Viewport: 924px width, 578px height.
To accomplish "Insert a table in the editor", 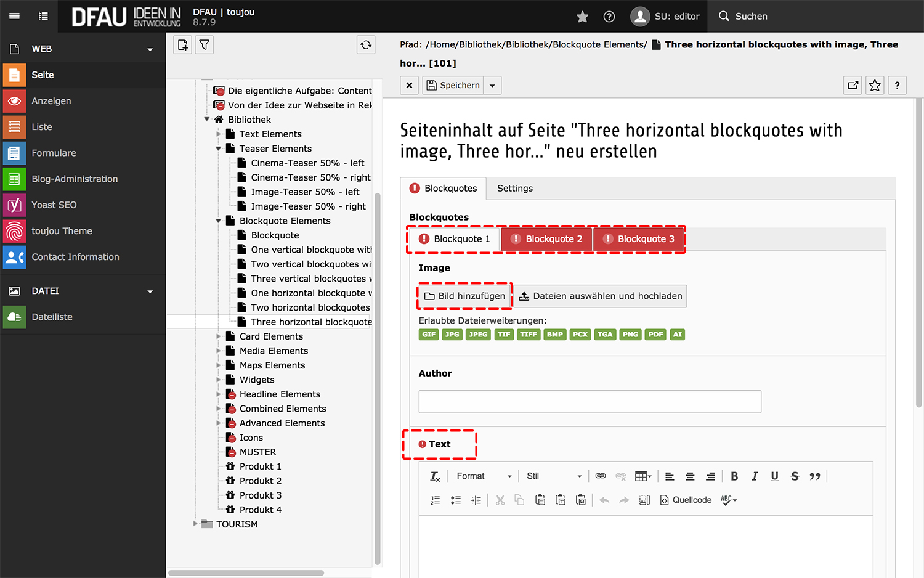I will click(x=643, y=476).
